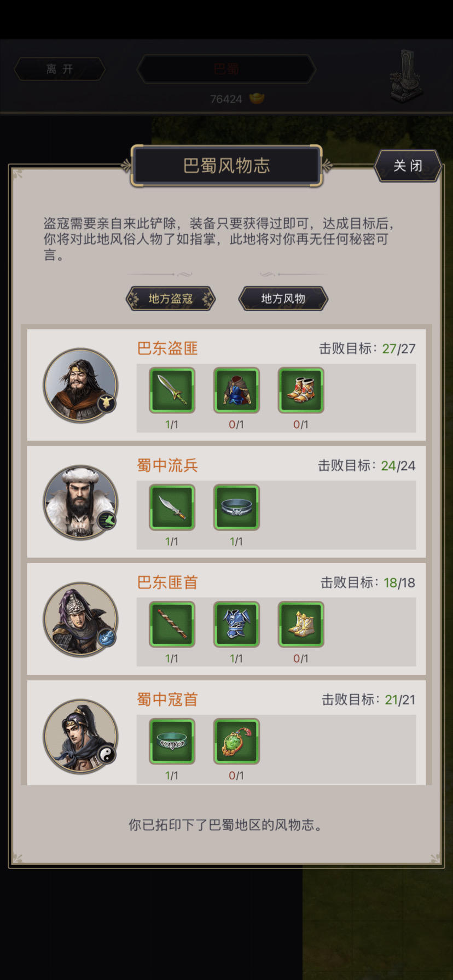
Task: Tap the gold ingot beside 76424
Action: click(x=257, y=98)
